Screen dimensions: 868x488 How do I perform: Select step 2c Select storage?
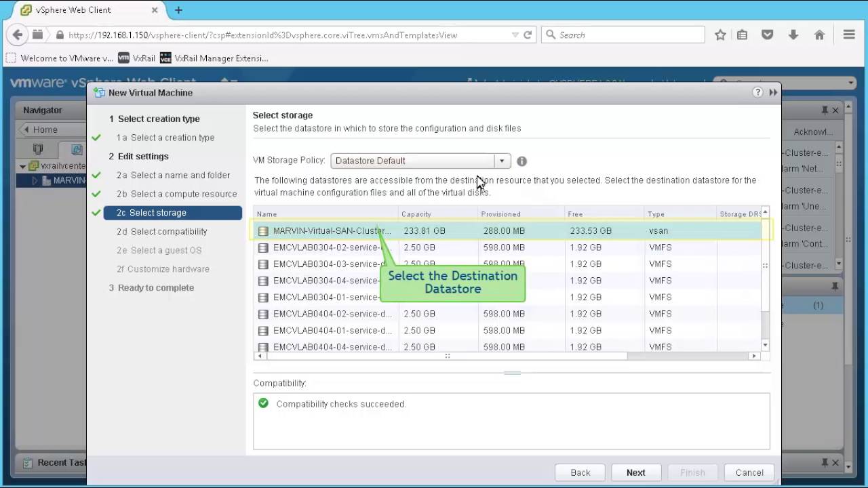pyautogui.click(x=173, y=213)
